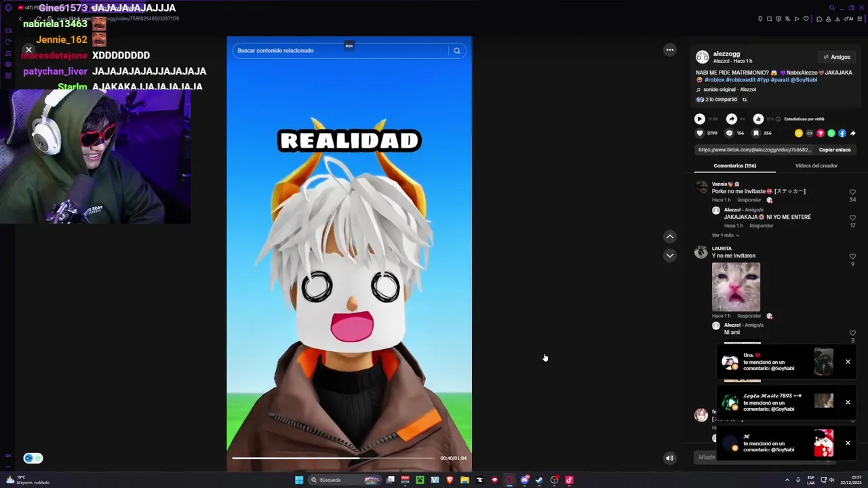Viewport: 868px width, 488px height.
Task: Open Brave browser from the taskbar
Action: click(x=450, y=480)
